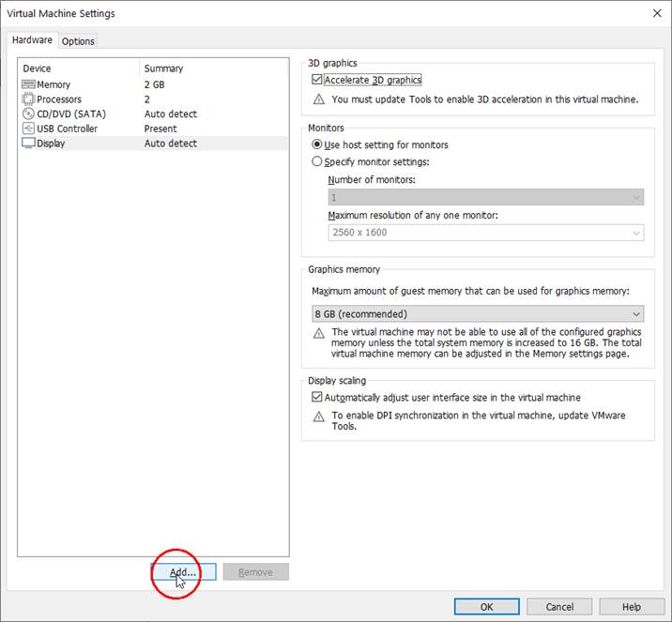Image resolution: width=672 pixels, height=622 pixels.
Task: Click the Summary column header
Action: pyautogui.click(x=164, y=68)
